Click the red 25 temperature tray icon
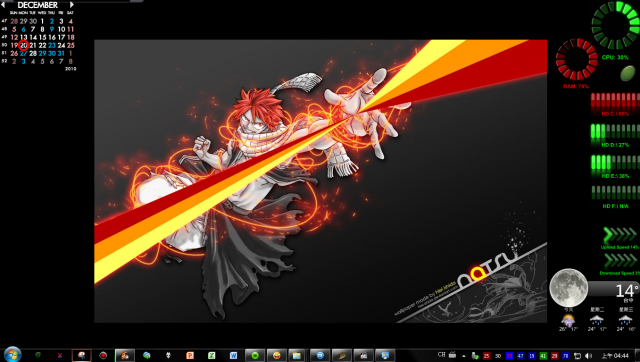 486,356
